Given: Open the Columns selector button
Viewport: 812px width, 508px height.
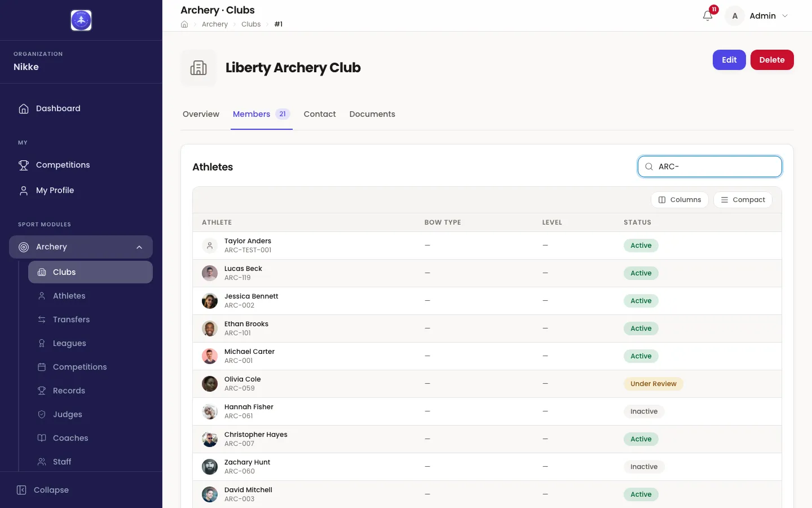Looking at the screenshot, I should (679, 200).
